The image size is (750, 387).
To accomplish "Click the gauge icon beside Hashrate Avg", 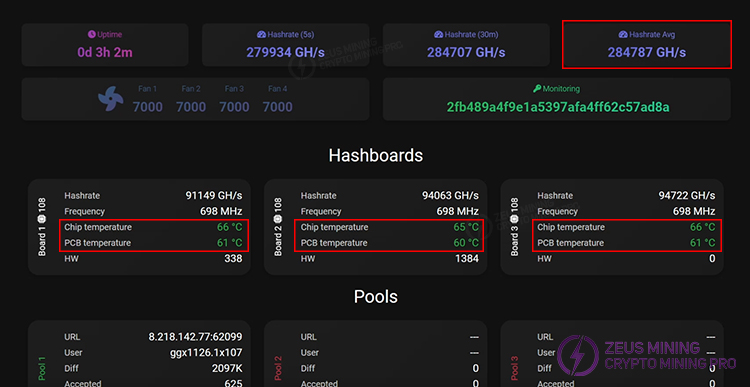I will [x=623, y=34].
